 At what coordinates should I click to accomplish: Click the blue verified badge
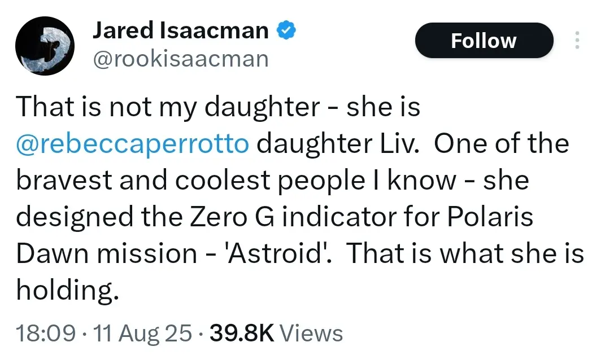285,31
